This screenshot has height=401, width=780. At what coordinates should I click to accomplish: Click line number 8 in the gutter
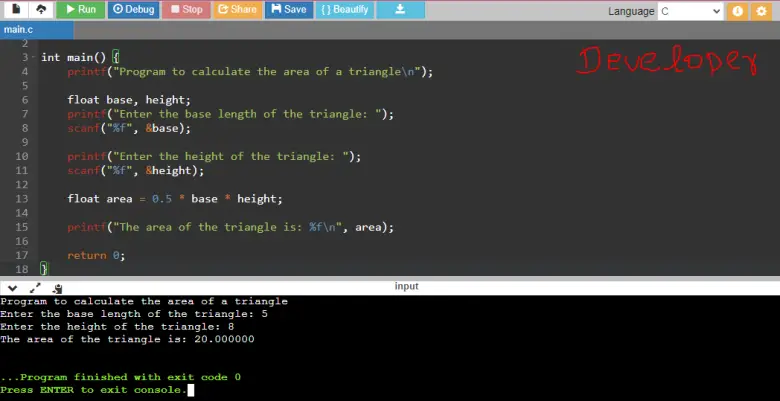click(x=25, y=128)
